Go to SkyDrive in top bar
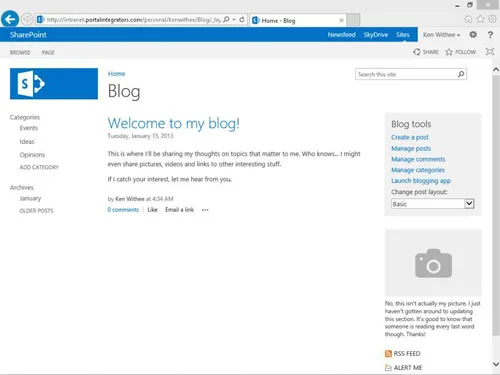 376,35
